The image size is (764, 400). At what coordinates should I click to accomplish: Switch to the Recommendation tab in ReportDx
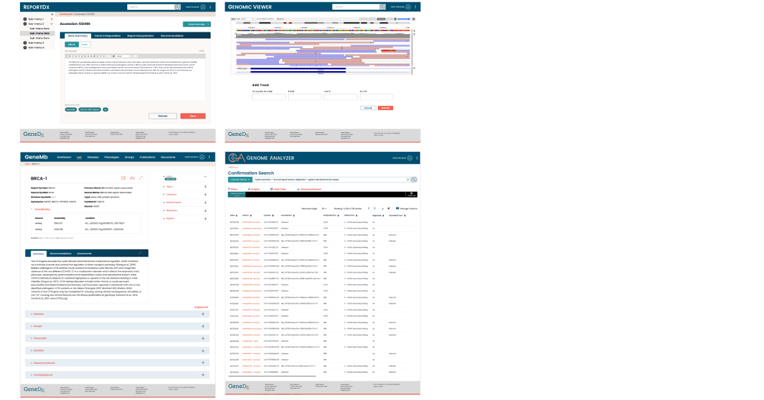(171, 36)
